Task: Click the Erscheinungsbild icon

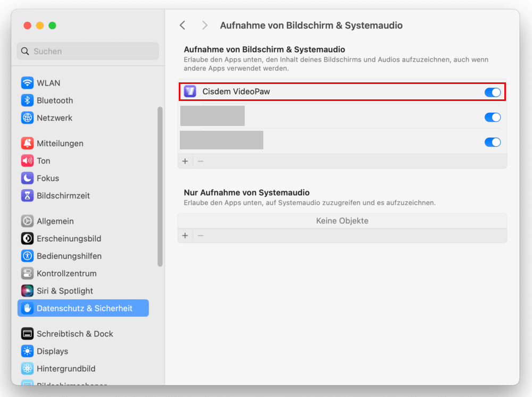Action: (x=27, y=238)
